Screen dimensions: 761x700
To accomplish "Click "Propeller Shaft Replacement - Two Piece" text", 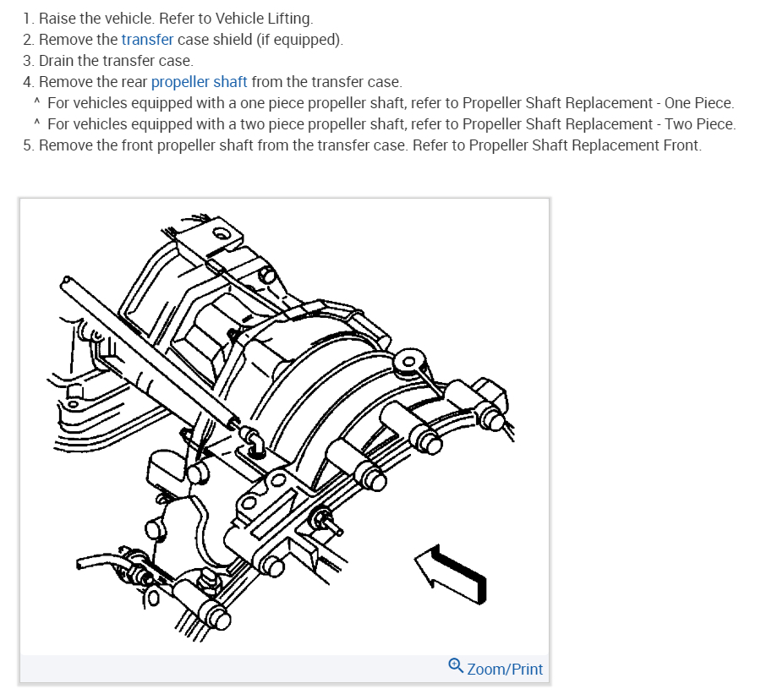I will click(x=599, y=124).
